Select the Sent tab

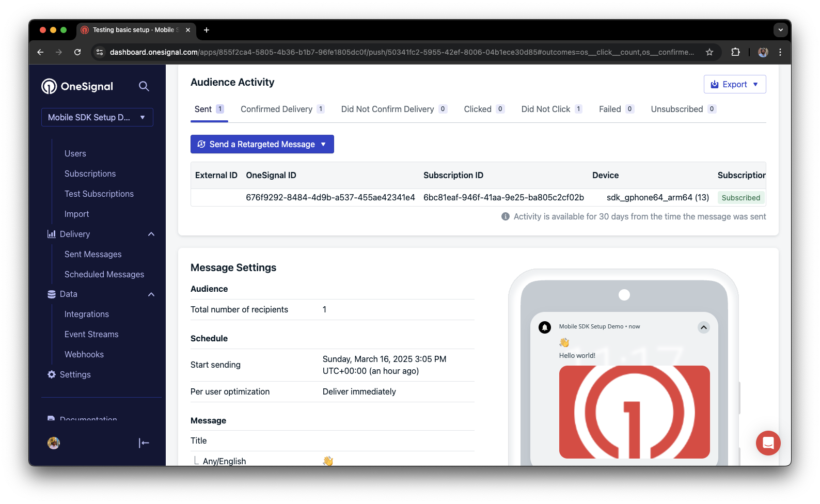pyautogui.click(x=209, y=109)
